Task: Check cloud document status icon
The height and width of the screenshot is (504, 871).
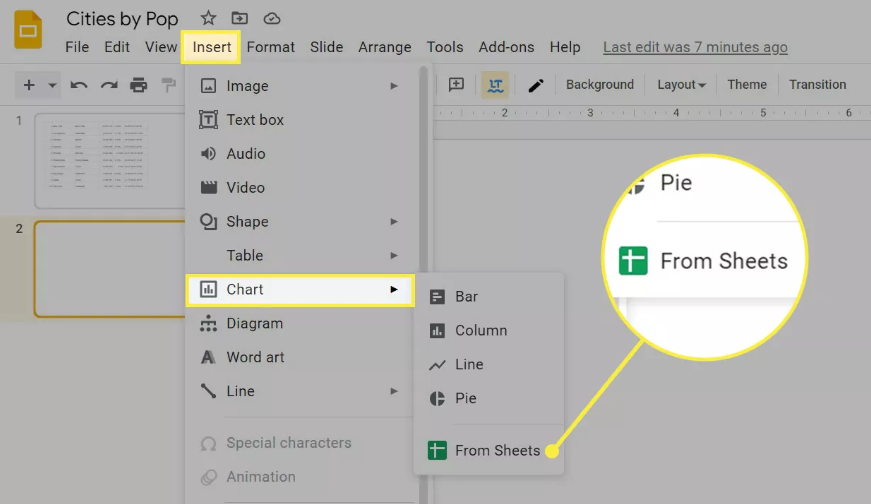Action: [x=272, y=19]
